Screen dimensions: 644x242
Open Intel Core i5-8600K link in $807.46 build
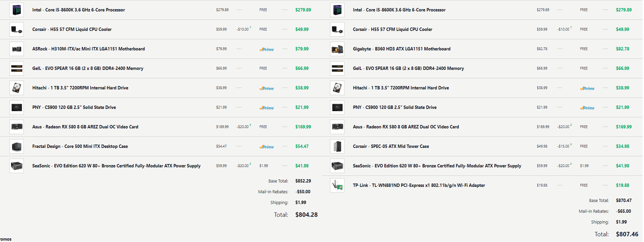tap(399, 10)
